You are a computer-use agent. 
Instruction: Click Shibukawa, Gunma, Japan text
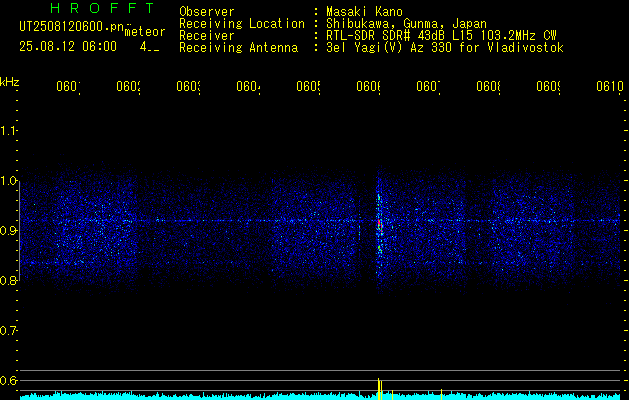coord(406,24)
